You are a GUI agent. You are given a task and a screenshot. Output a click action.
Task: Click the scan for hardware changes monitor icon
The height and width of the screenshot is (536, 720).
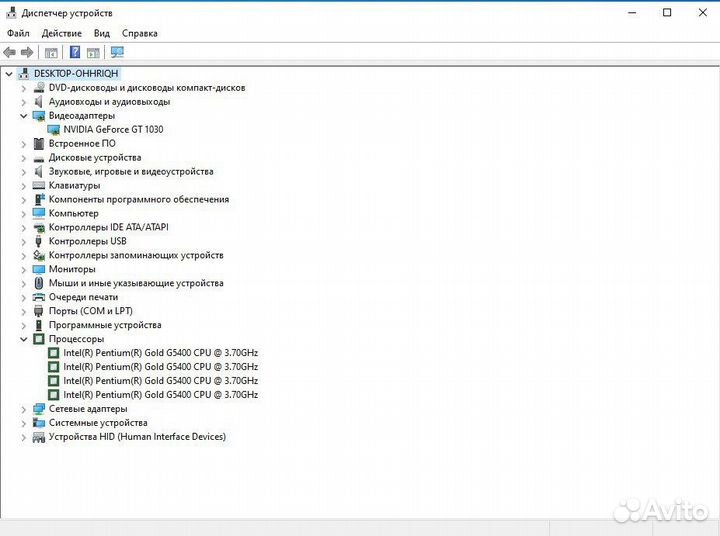pos(117,52)
